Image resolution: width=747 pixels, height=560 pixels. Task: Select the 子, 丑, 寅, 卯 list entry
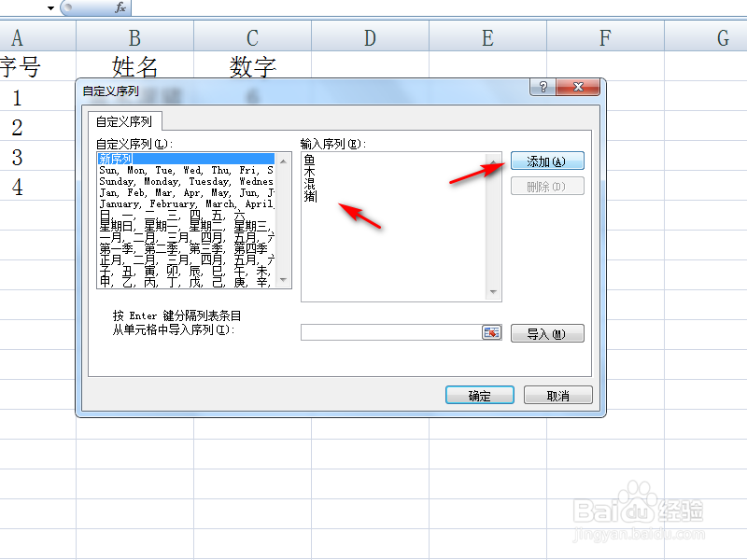[186, 271]
